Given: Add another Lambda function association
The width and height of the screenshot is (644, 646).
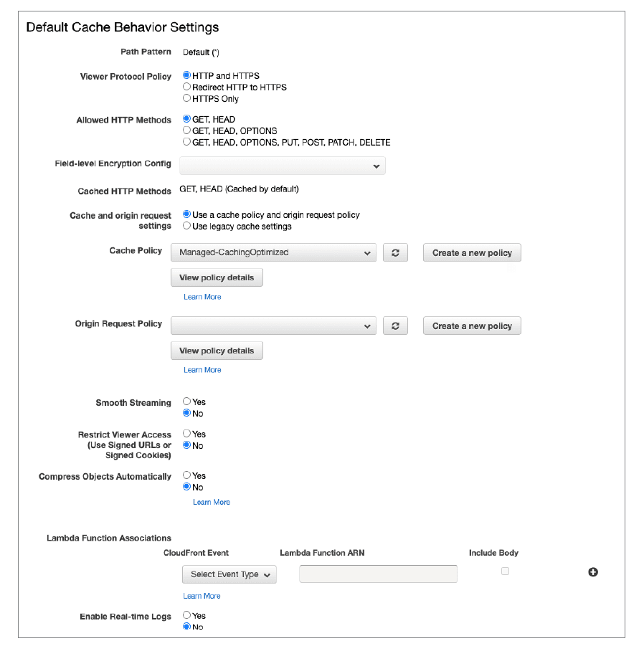Looking at the screenshot, I should (x=593, y=572).
